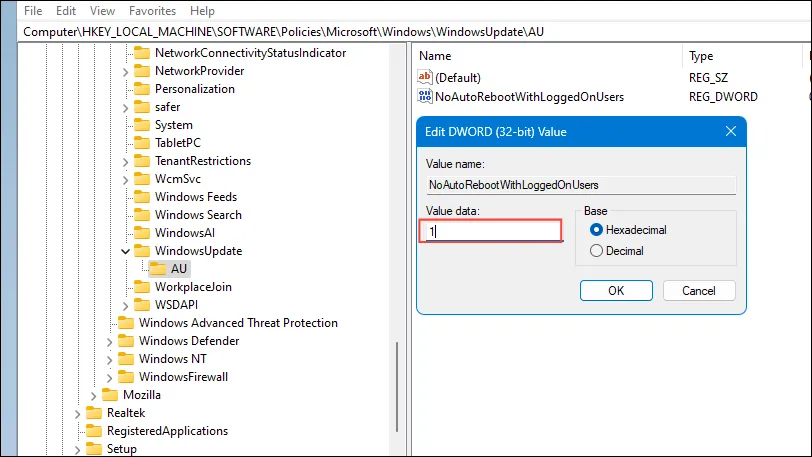Click the NoAutoRebootWithLoggedOnUsers DWORD icon

pos(425,96)
